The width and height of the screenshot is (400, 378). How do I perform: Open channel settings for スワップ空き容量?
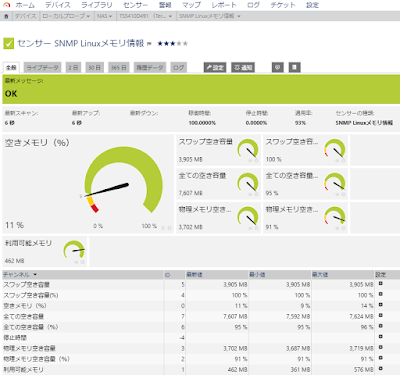[x=381, y=284]
